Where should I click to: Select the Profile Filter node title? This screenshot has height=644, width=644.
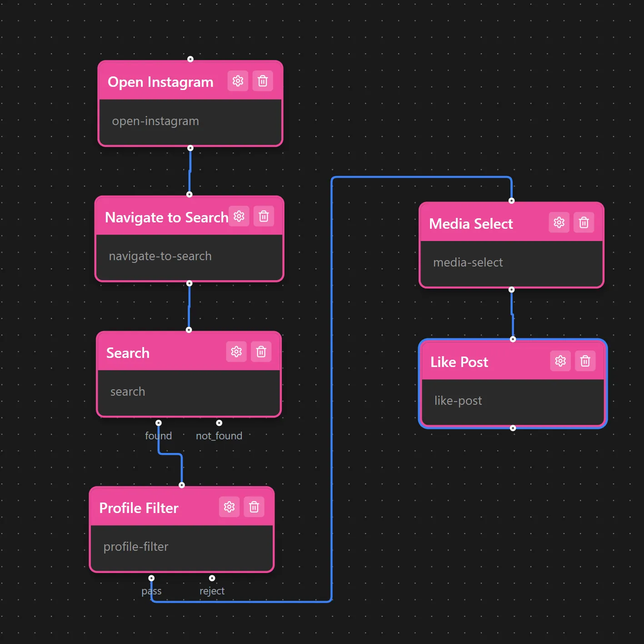point(139,508)
